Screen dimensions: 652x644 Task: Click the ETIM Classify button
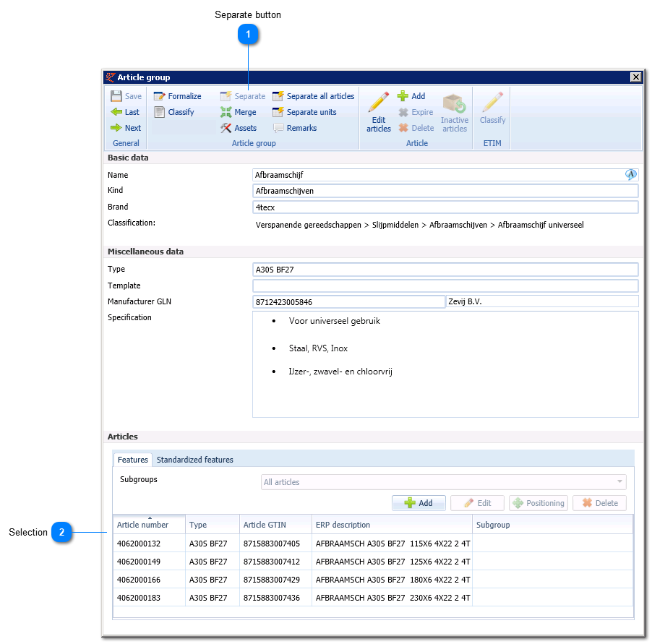[x=493, y=108]
